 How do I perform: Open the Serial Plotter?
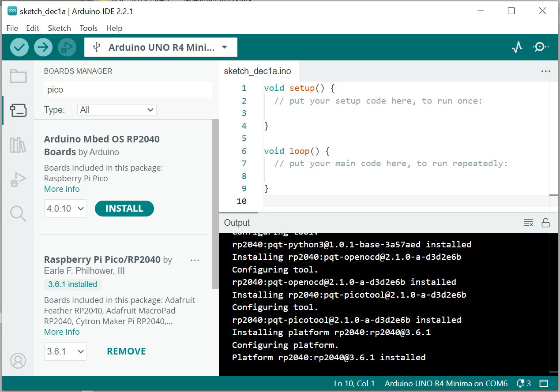(517, 47)
